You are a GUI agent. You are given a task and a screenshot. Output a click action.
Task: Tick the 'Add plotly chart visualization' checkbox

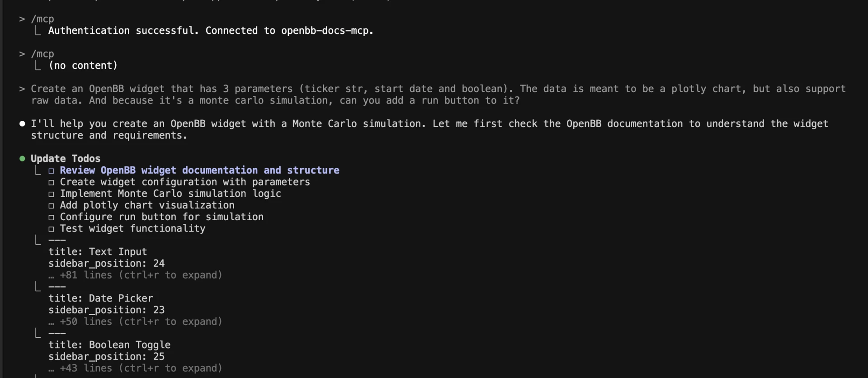(x=52, y=206)
